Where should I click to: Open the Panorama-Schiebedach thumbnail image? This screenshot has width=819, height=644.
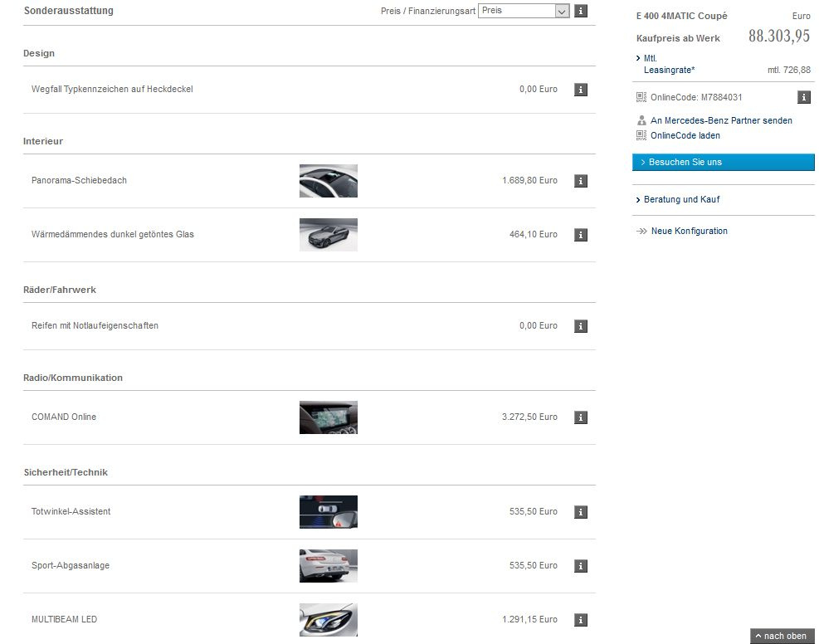(329, 181)
